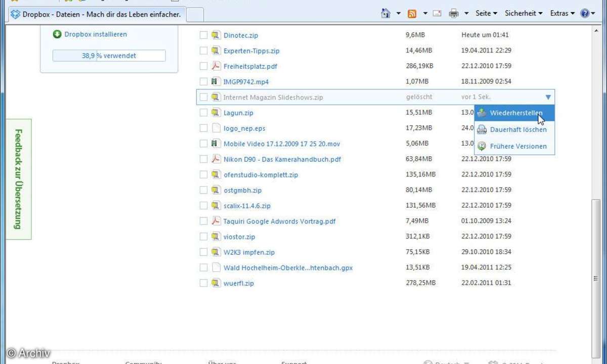Tick the logo_nep.eps checkbox
Viewport: 607px width, 364px height.
[203, 128]
